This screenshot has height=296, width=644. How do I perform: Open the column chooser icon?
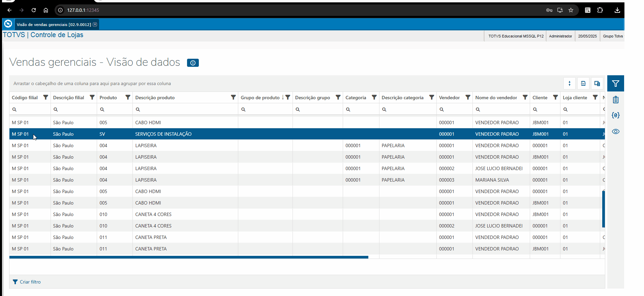coord(597,83)
